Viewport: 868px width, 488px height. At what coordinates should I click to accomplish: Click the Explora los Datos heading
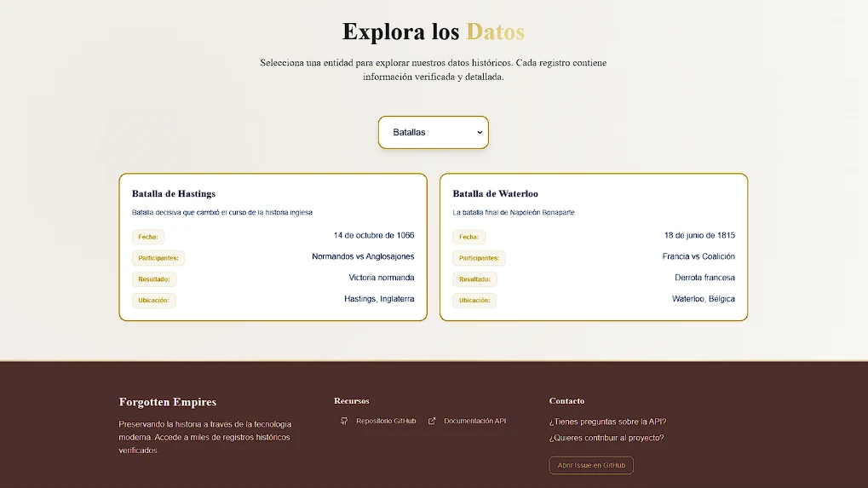pos(433,32)
